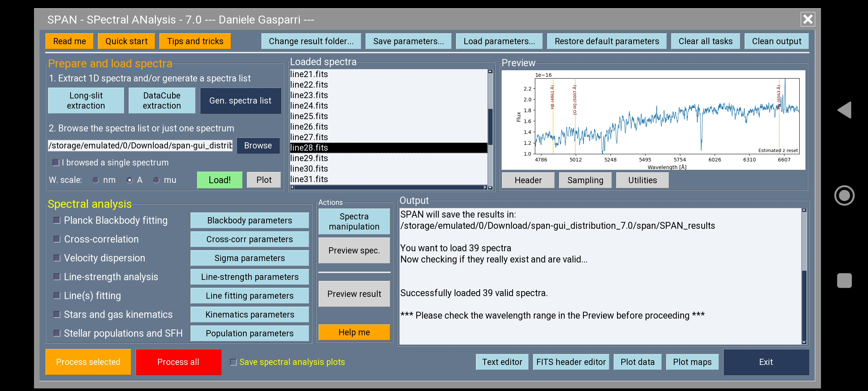
Task: Open the Header preview tab
Action: [x=528, y=180]
